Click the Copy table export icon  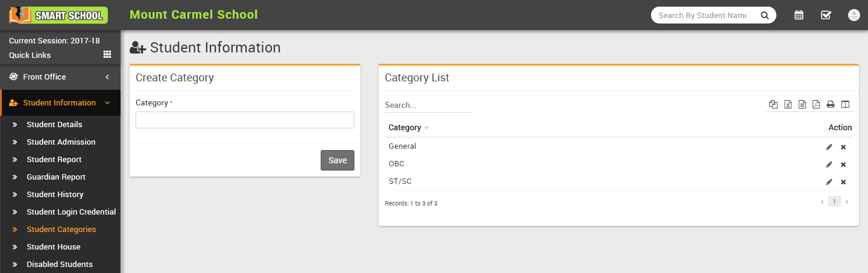tap(773, 105)
